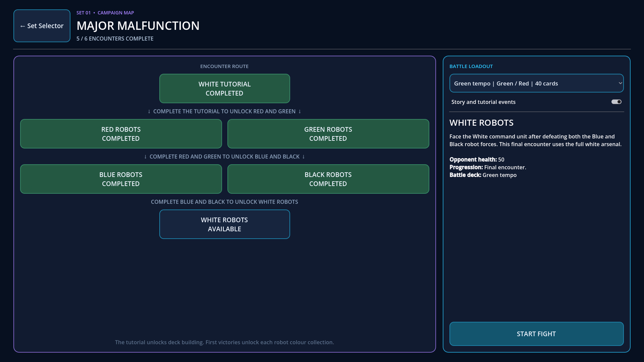The width and height of the screenshot is (644, 362).
Task: Click the 'Battle deck: Green tempo' line
Action: [483, 175]
